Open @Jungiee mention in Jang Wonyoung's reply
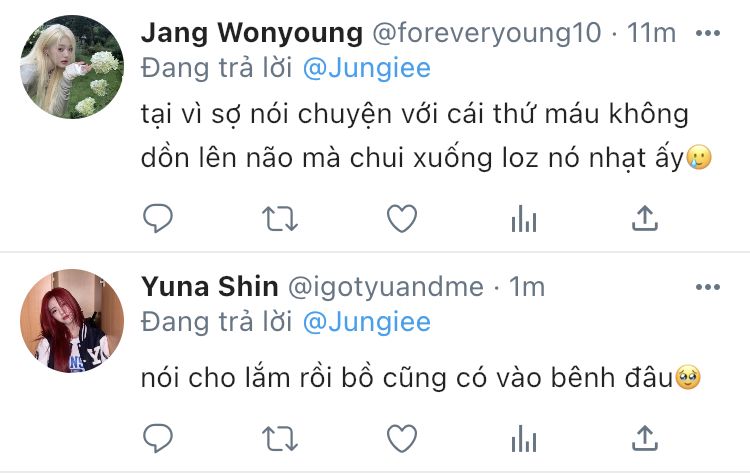Viewport: 750px width, 473px height. pyautogui.click(x=367, y=68)
